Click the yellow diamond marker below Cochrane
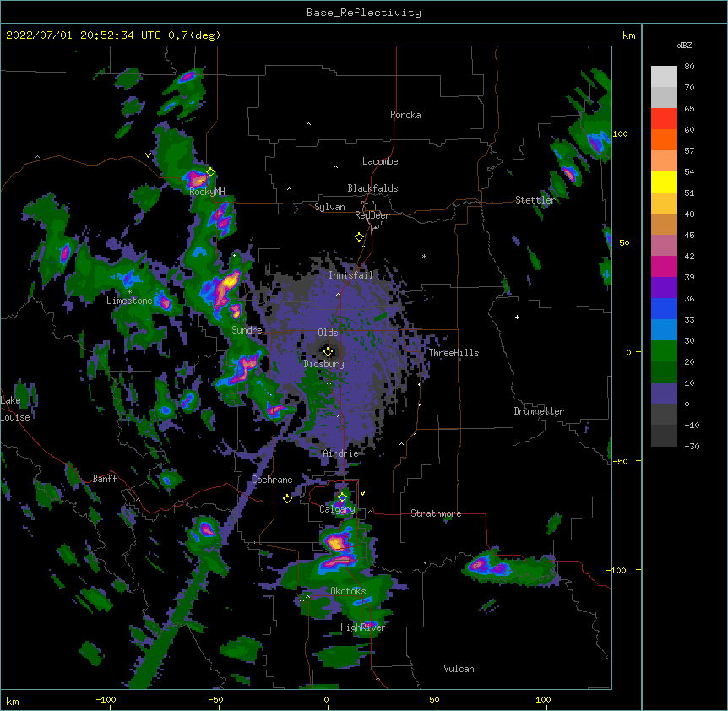The image size is (728, 711). coord(287,498)
